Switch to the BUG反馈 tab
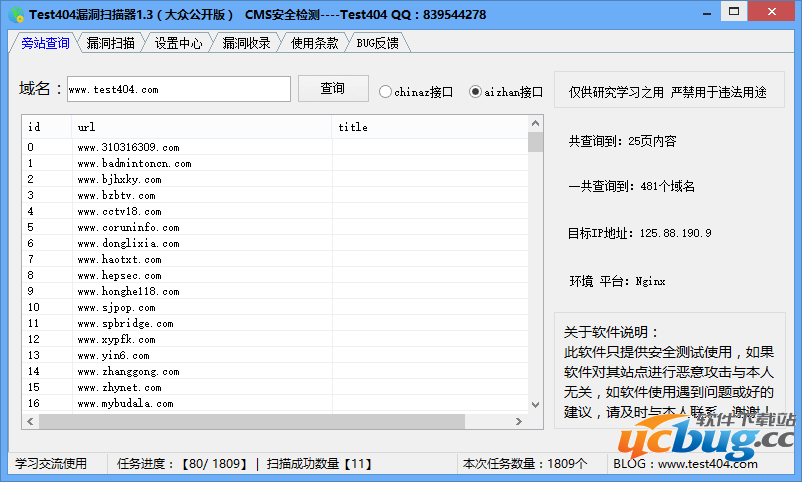Screen dimensions: 802x482 [377, 43]
